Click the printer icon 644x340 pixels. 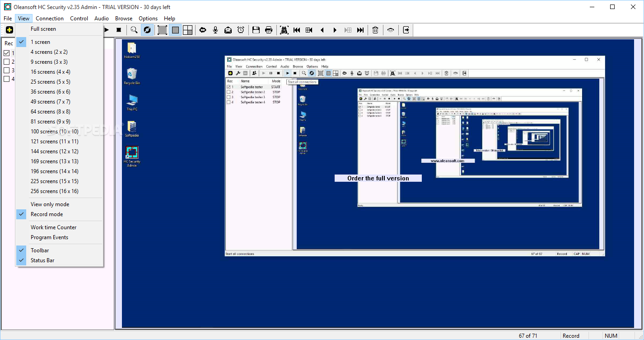click(x=269, y=30)
